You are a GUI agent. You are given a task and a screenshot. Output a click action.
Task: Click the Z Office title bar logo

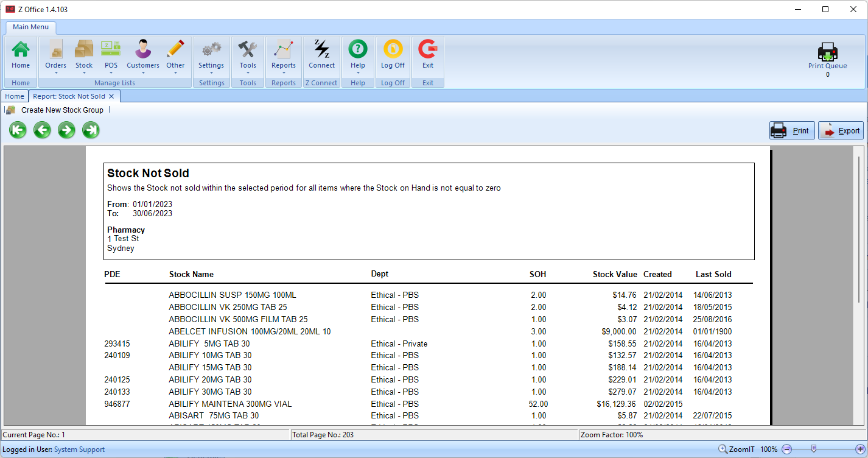point(10,9)
